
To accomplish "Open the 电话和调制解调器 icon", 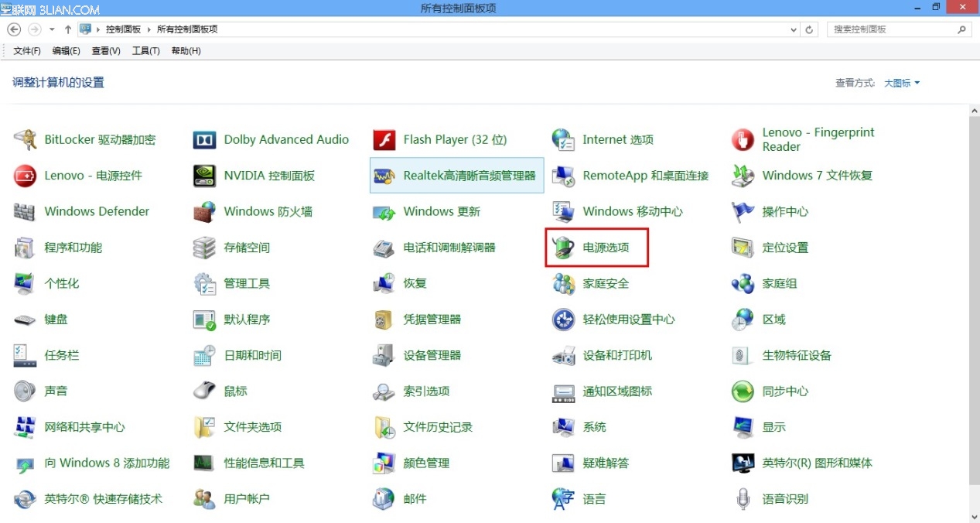I will [384, 248].
